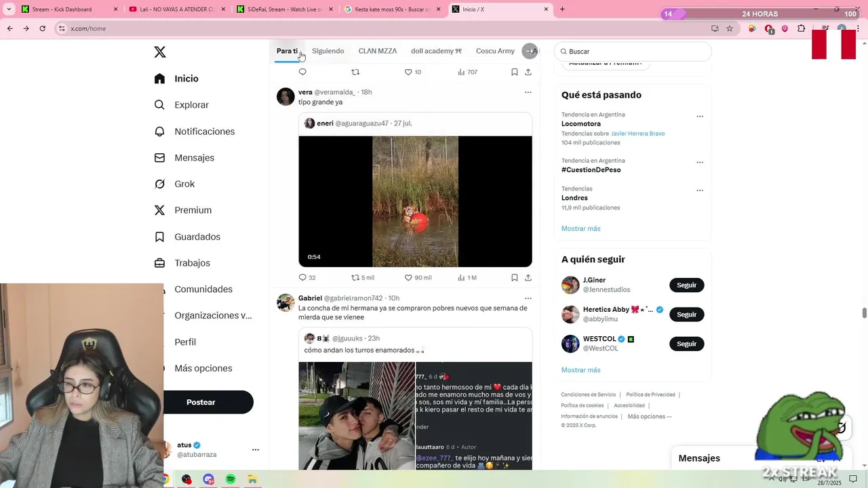The width and height of the screenshot is (868, 488).
Task: Bookmark this page with the star icon
Action: pos(730,28)
